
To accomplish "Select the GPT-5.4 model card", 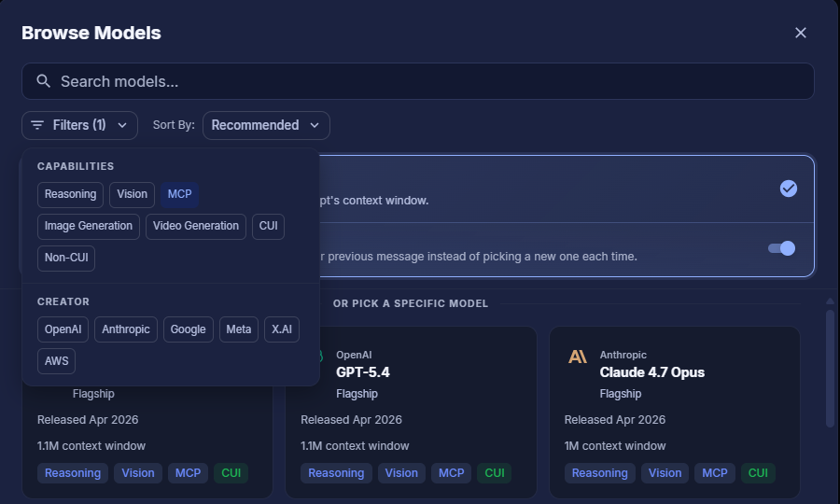I will [x=411, y=413].
